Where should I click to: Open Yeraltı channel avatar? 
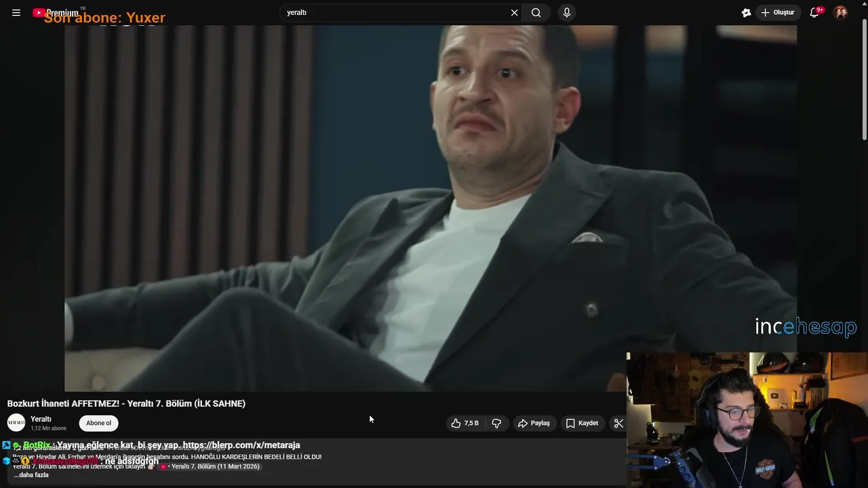16,423
